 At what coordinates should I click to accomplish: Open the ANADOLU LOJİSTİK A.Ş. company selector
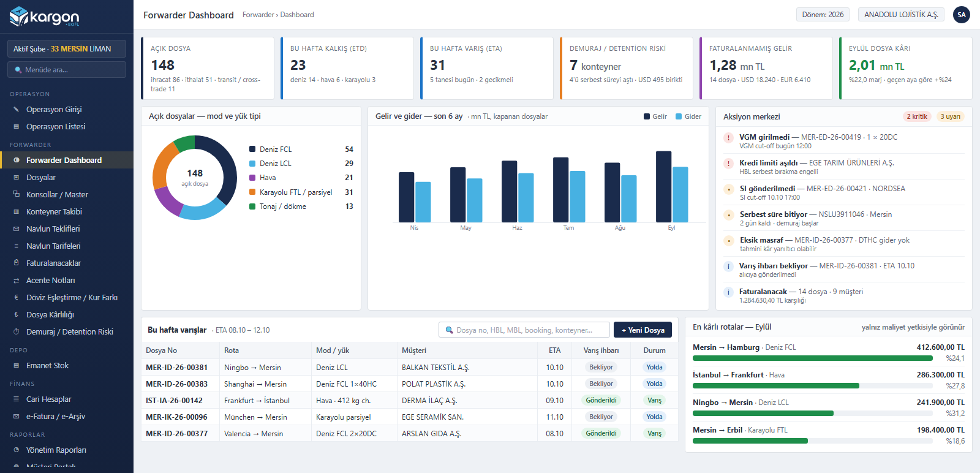[901, 15]
